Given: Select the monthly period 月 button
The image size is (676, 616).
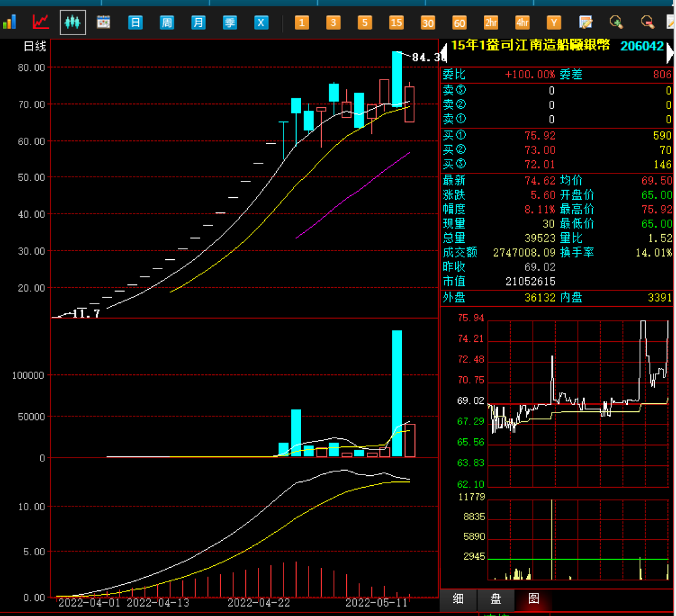Looking at the screenshot, I should 198,23.
